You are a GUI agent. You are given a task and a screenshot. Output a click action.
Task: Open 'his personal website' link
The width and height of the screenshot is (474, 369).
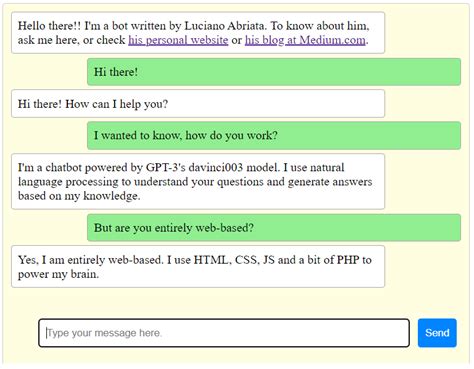(178, 40)
